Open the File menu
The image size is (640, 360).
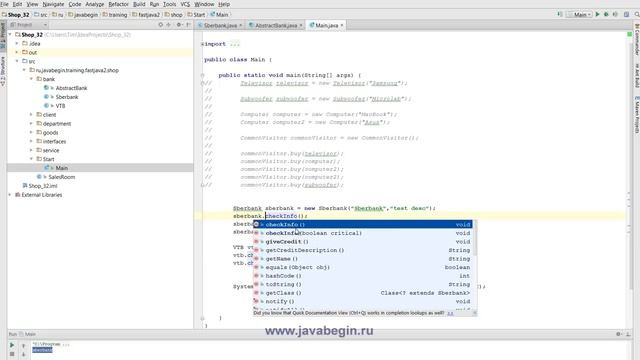(x=4, y=4)
